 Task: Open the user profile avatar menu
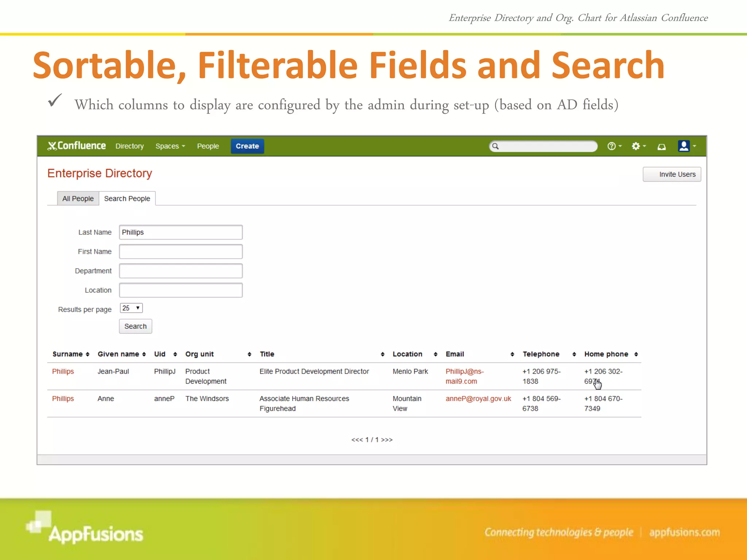[687, 146]
